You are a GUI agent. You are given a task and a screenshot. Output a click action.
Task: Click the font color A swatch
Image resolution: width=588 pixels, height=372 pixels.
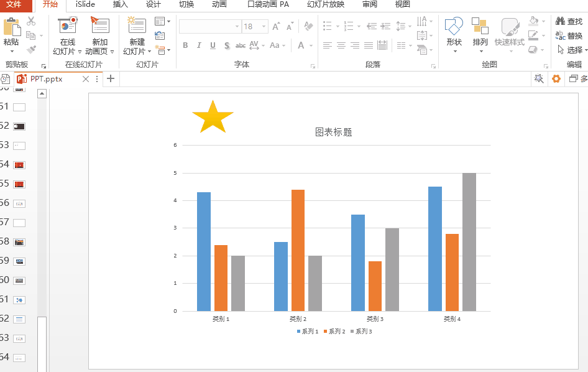[301, 45]
